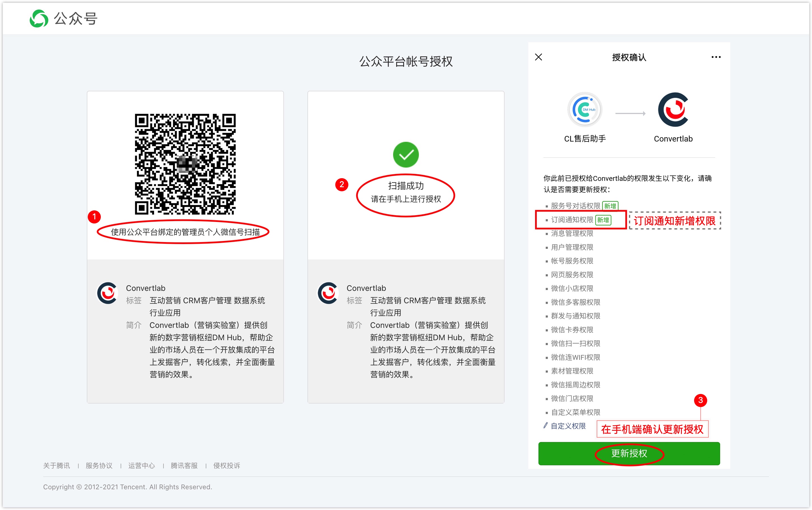Select the 微信门店权限 item
This screenshot has height=510, width=812.
click(572, 398)
